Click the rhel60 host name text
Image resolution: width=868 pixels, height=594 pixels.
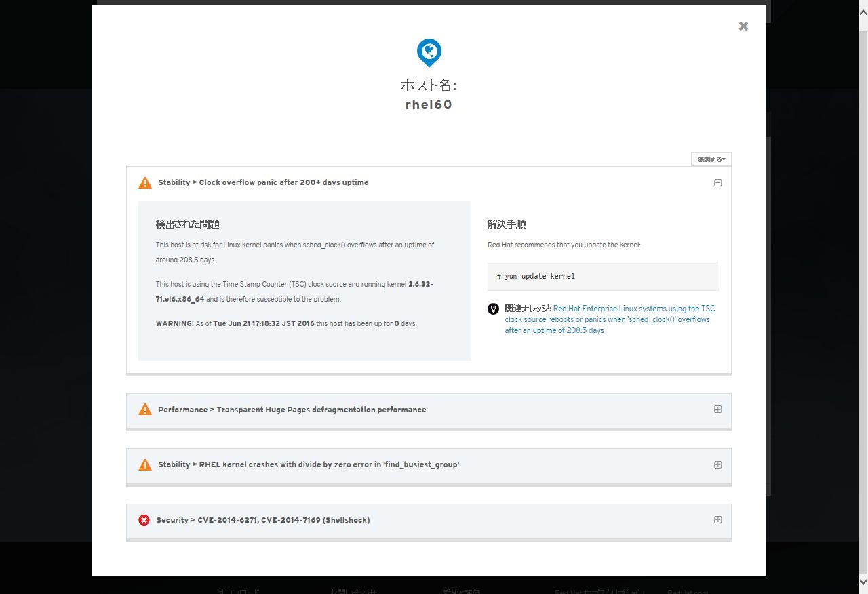click(429, 105)
